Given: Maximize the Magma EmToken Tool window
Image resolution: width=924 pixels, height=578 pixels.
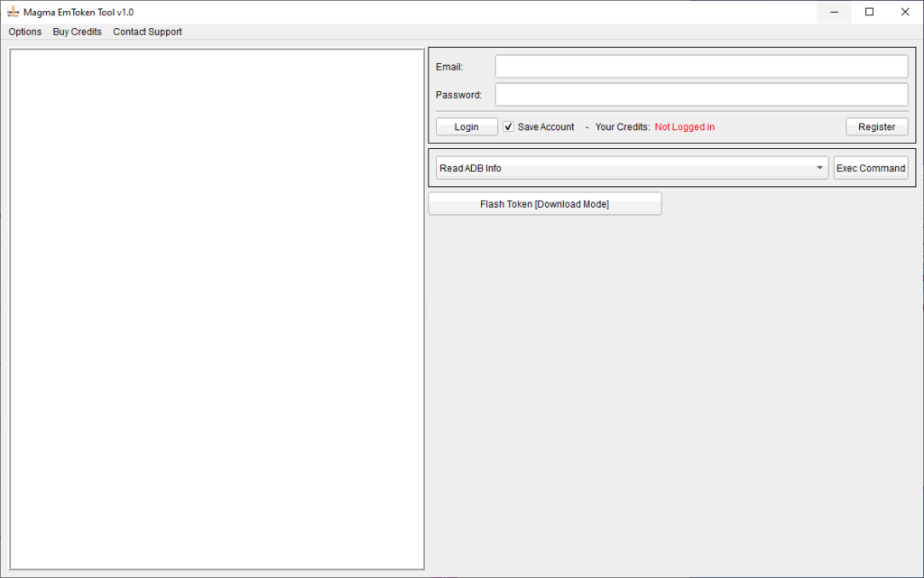Looking at the screenshot, I should pyautogui.click(x=869, y=12).
